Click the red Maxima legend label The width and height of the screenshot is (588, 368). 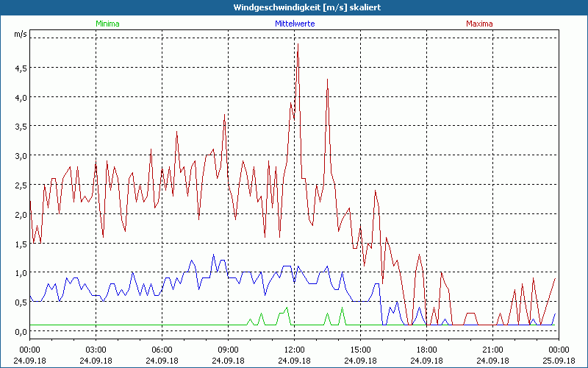[x=479, y=24]
